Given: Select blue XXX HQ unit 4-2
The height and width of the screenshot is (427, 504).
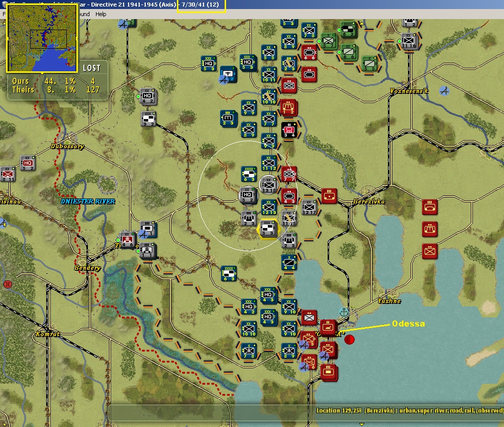Looking at the screenshot, I should click(x=248, y=306).
